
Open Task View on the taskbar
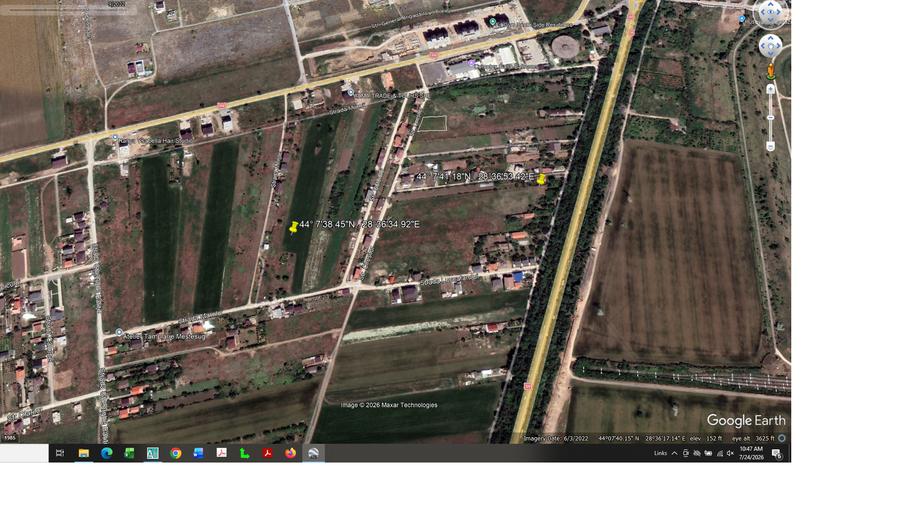click(x=60, y=453)
